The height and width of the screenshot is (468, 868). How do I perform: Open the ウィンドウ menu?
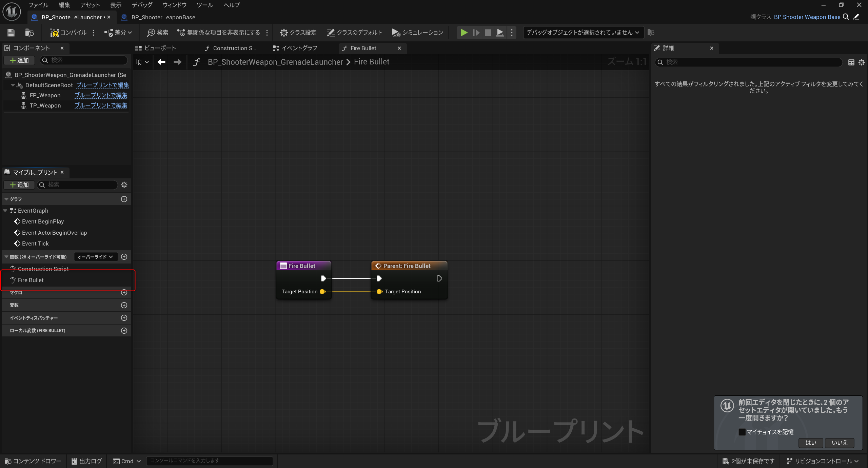coord(174,5)
